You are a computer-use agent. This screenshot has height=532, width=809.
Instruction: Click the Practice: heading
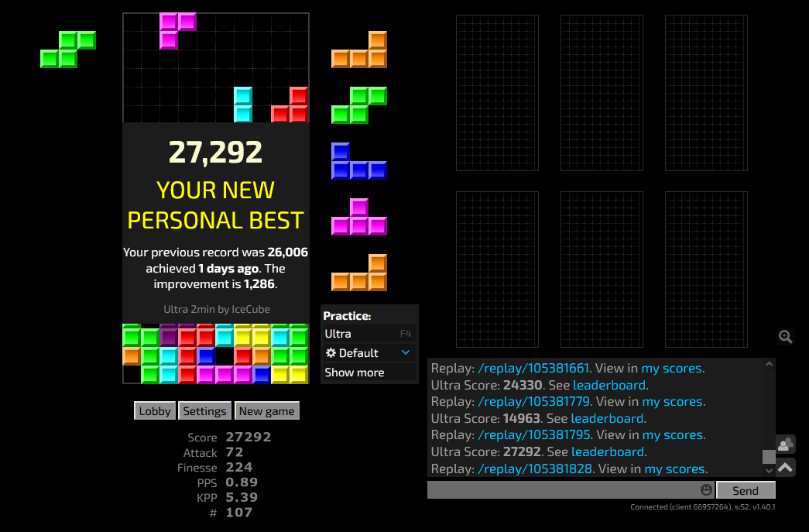347,316
